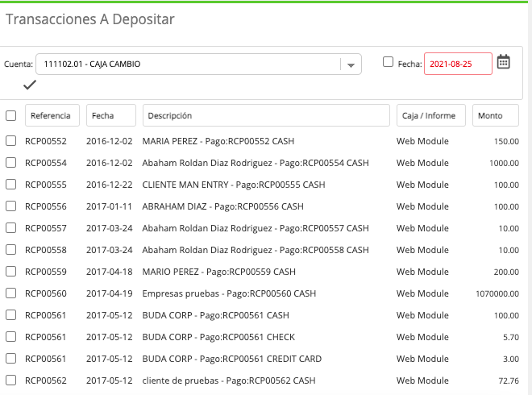Screen dimensions: 532x395
Task: Click description 'BUDA CORP - Pago:RCP00561 CREDIT CARD'
Action: (x=231, y=359)
